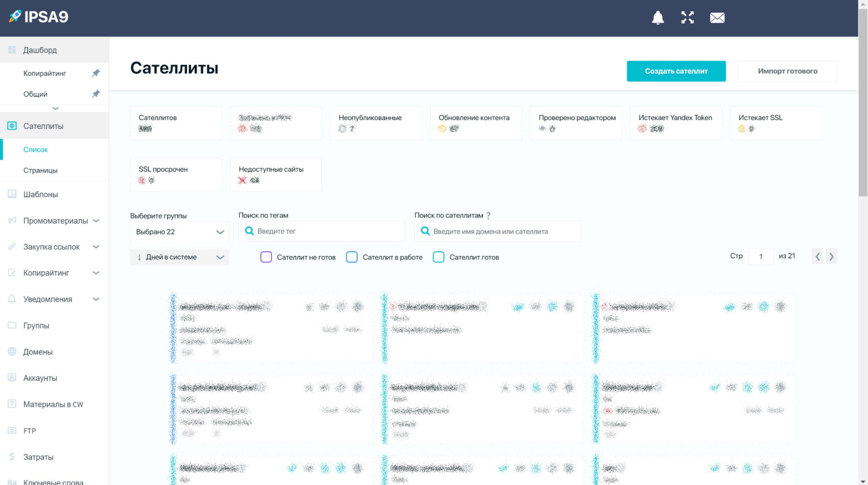Go to next page with right arrow

pyautogui.click(x=832, y=256)
